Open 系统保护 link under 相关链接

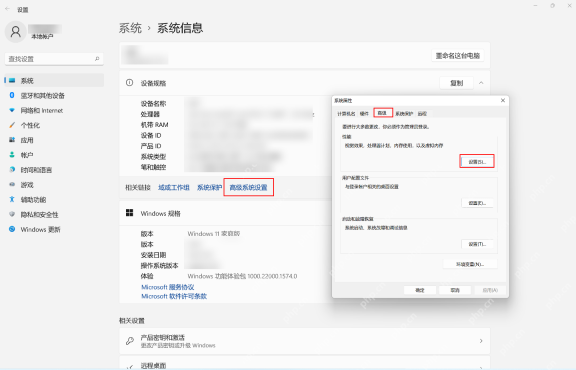click(x=209, y=187)
